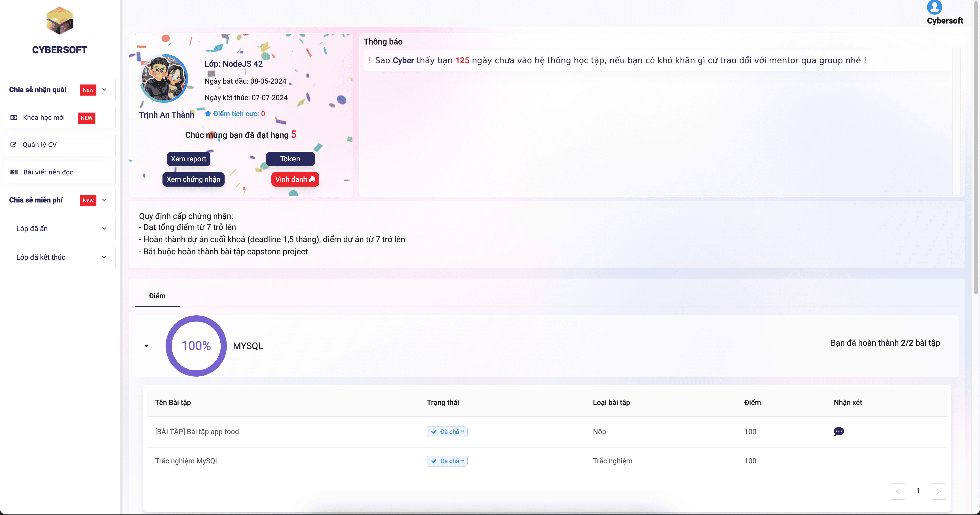Click the Nộp exercise type cell
The image size is (980, 515).
(x=599, y=432)
